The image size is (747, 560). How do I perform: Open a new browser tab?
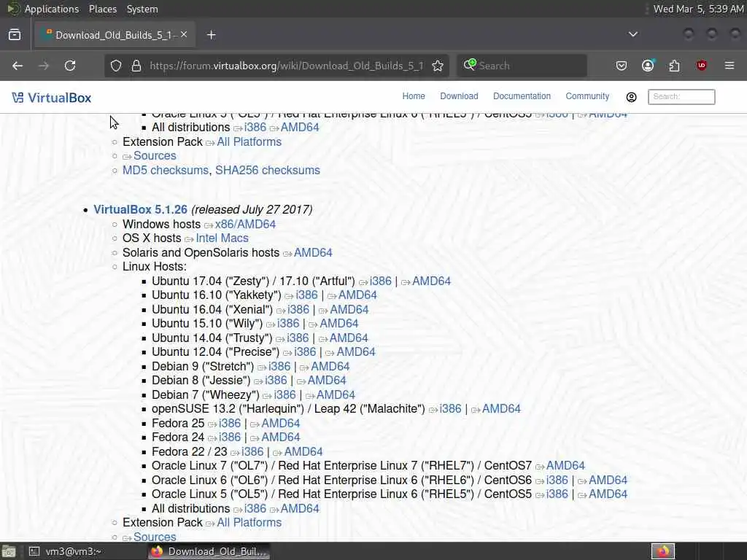coord(211,35)
